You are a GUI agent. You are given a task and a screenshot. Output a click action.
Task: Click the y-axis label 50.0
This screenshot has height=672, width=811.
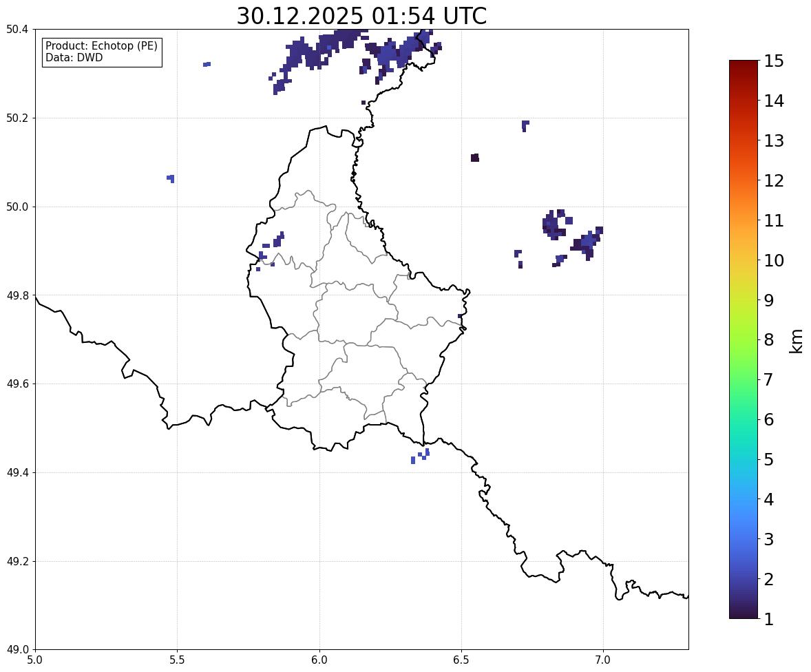pos(17,207)
